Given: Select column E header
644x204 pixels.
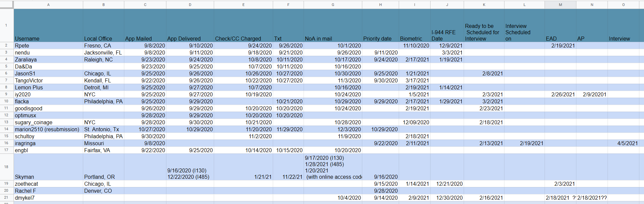Looking at the screenshot, I should 243,5.
